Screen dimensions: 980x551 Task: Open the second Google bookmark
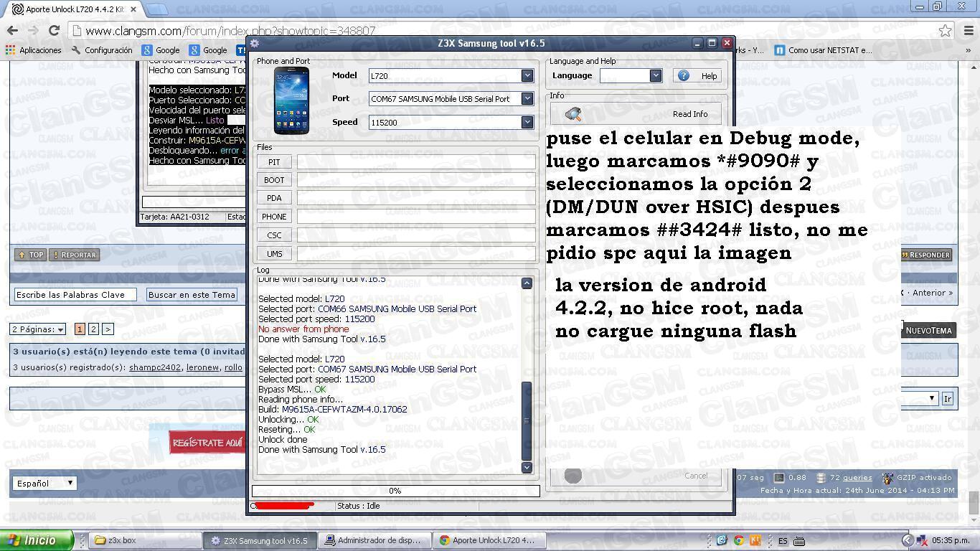[208, 50]
